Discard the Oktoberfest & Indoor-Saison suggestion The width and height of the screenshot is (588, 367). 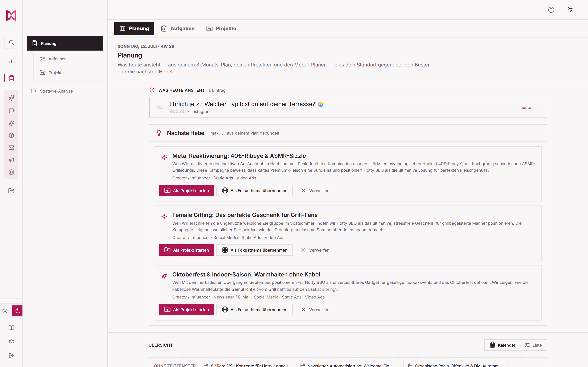315,310
